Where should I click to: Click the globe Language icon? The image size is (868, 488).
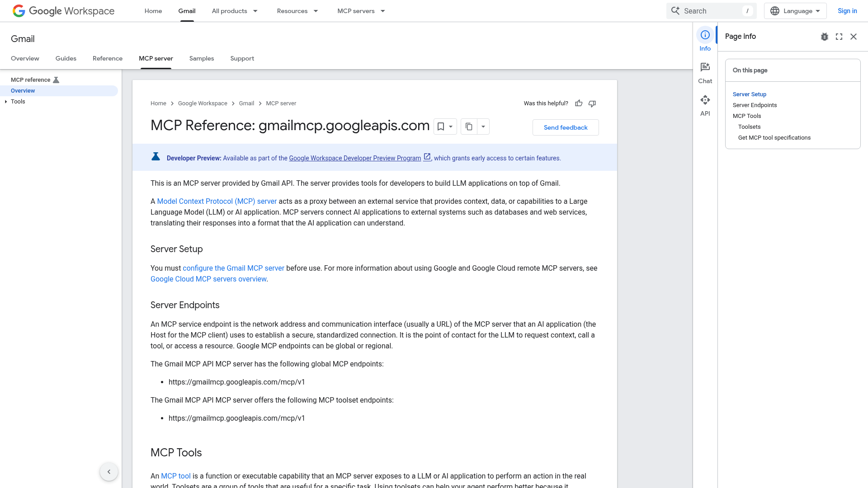(775, 11)
